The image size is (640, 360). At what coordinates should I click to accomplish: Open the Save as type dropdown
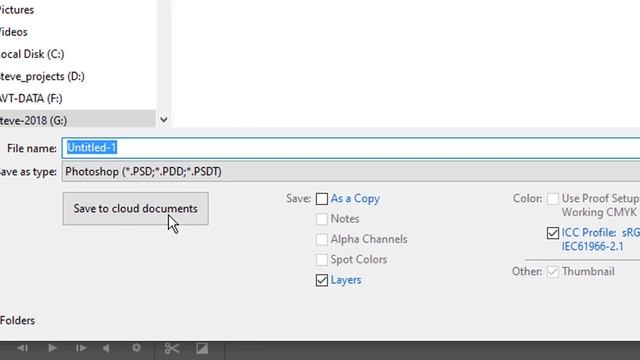pos(351,171)
